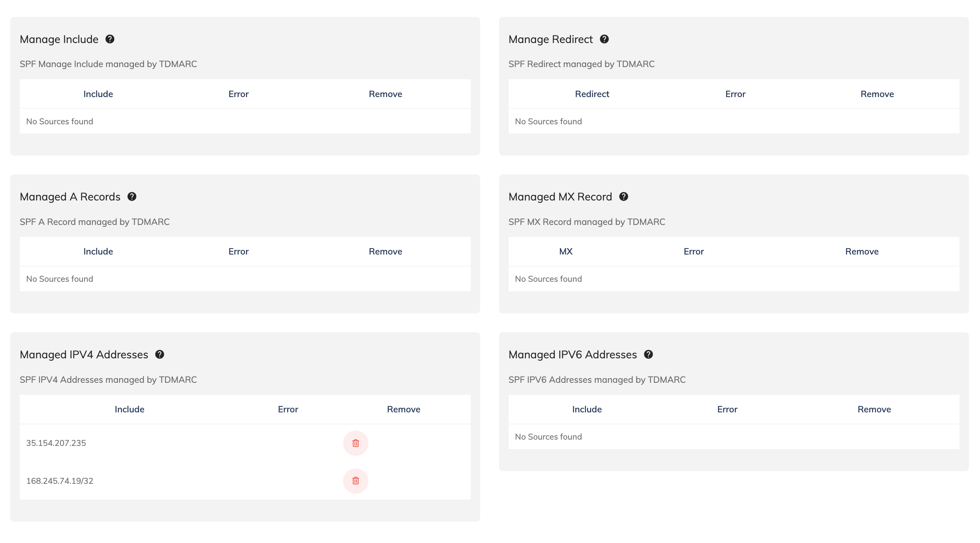Show help for Managed IPV6 Addresses
Viewport: 980px width, 543px height.
pyautogui.click(x=648, y=354)
